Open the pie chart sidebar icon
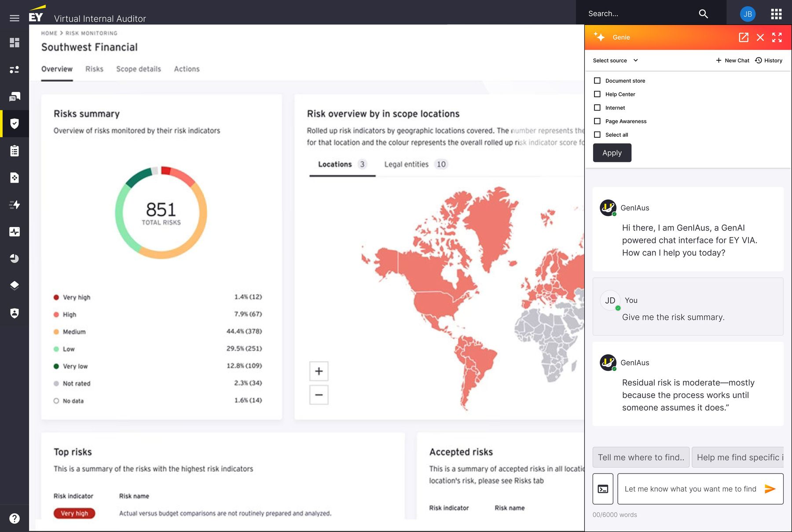Viewport: 792px width, 532px height. pos(15,259)
